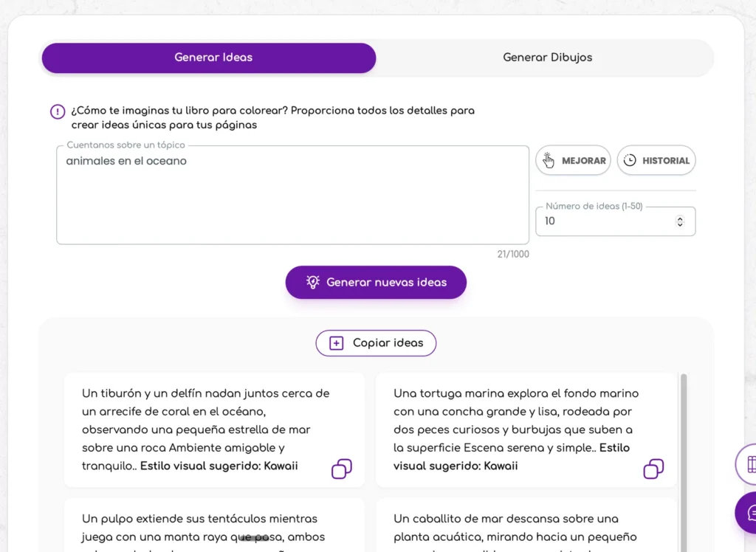Click the copy-plus icon inside Copiar ideas

tap(337, 343)
